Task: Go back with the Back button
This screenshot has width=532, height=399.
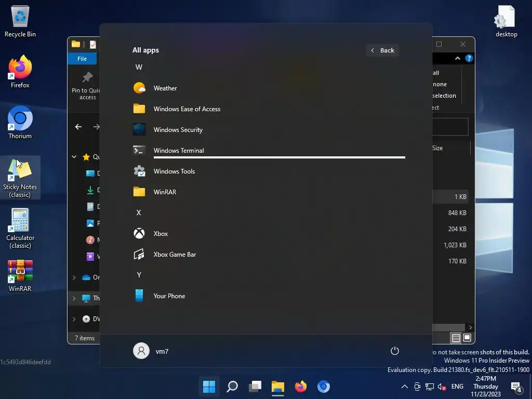Action: [x=382, y=50]
